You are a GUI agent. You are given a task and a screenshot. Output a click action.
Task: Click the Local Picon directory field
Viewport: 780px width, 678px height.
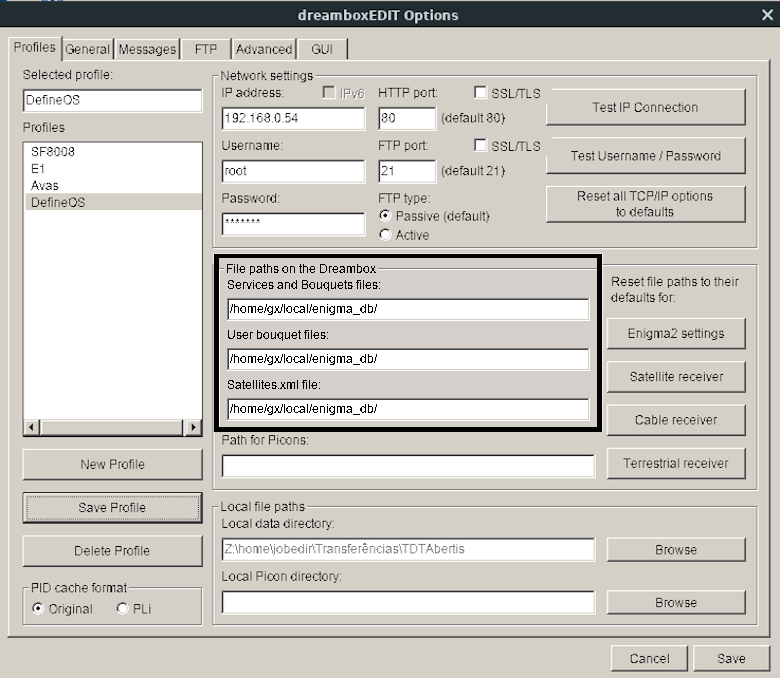[x=408, y=602]
